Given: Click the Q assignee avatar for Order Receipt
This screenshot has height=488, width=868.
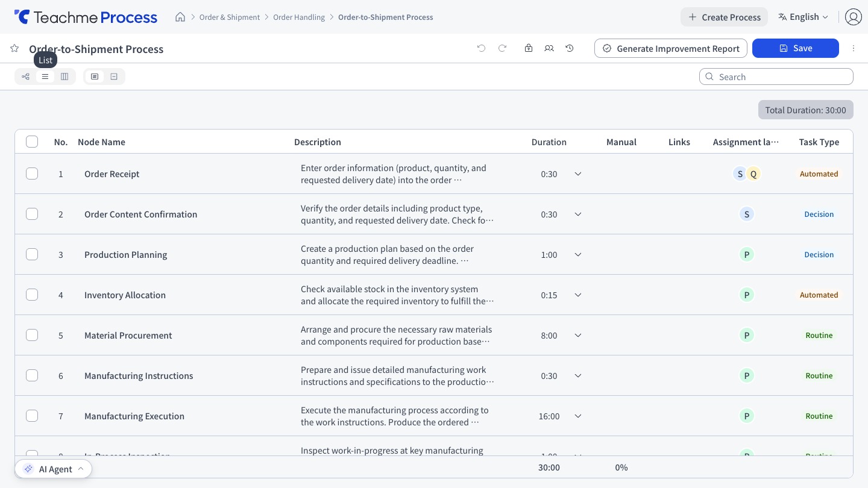Looking at the screenshot, I should click(753, 174).
